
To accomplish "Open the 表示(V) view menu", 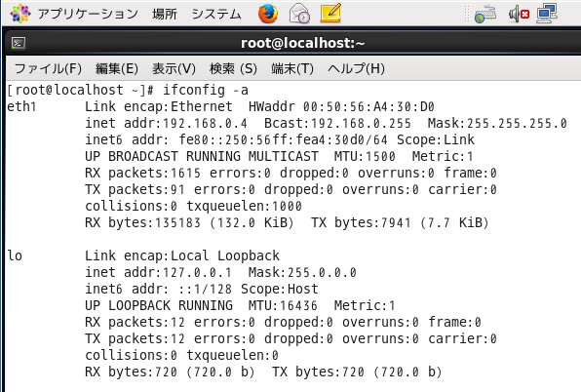I will point(174,68).
